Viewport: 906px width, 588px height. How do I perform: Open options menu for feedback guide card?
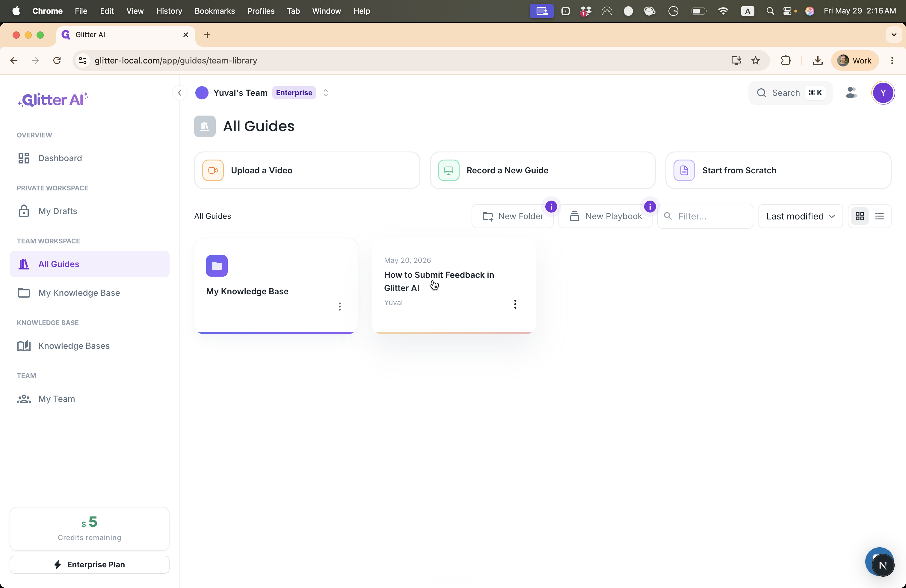[x=515, y=304]
